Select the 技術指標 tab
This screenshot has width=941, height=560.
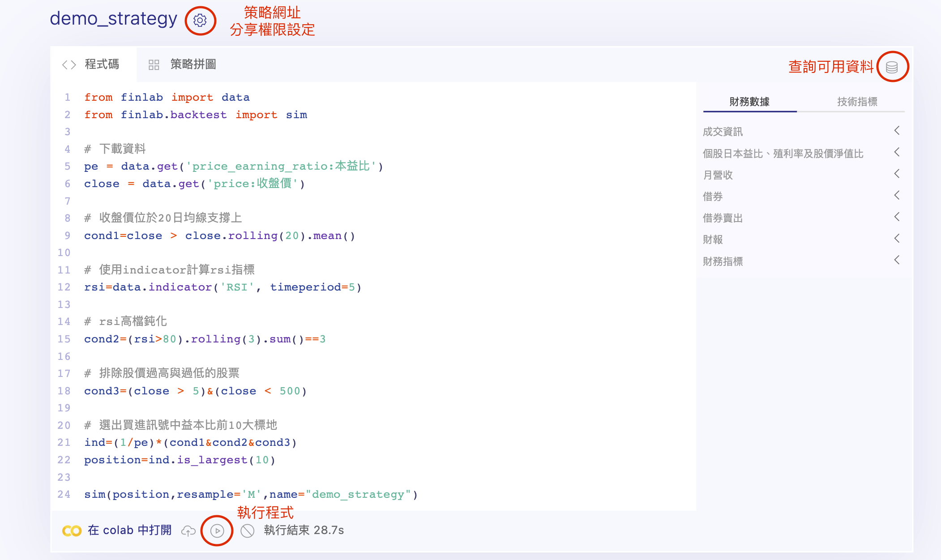[x=857, y=102]
